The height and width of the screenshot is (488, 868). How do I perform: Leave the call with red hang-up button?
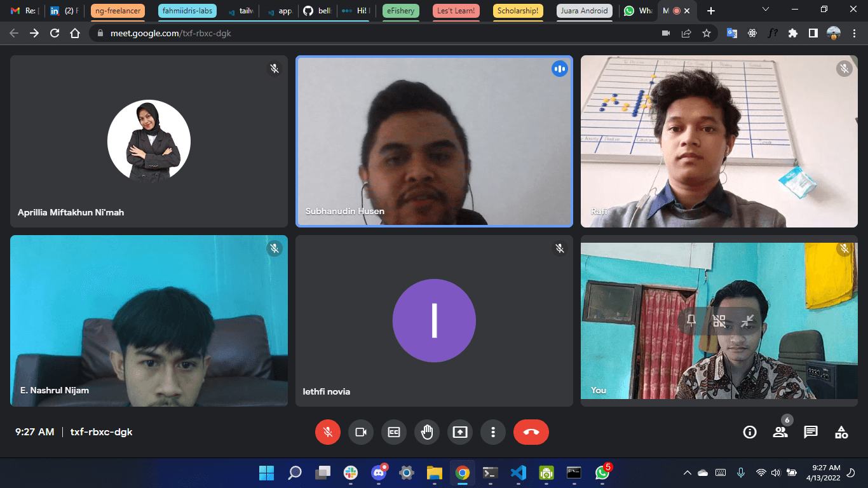pyautogui.click(x=531, y=432)
